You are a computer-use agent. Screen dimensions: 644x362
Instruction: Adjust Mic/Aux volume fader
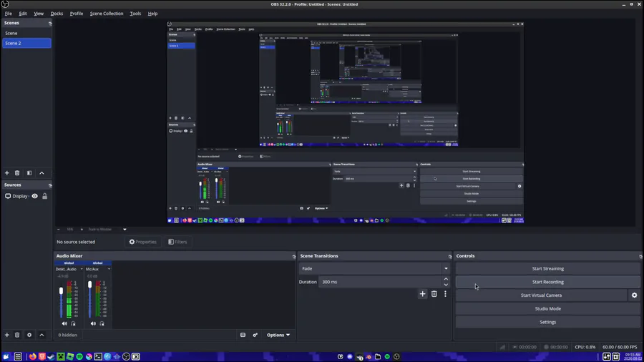coord(90,285)
